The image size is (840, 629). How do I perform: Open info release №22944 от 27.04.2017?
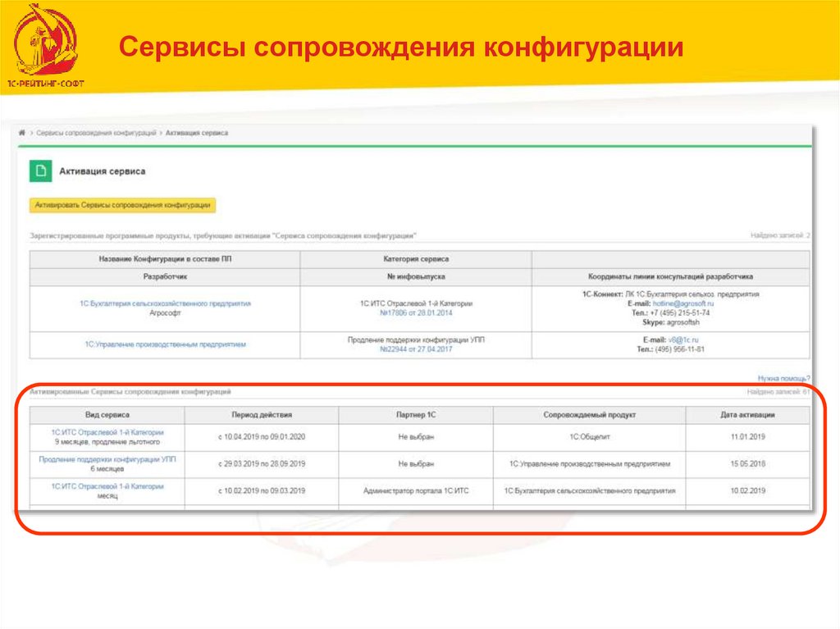pyautogui.click(x=416, y=349)
